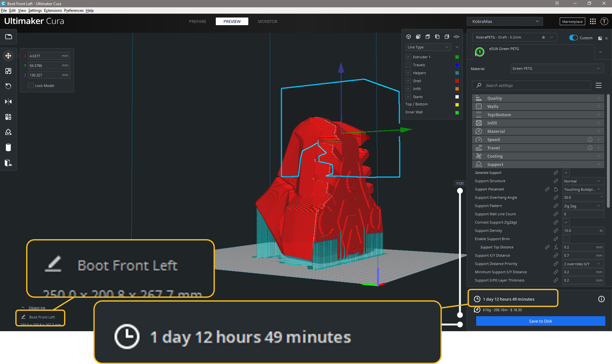Toggle Extruder 1 visibility checkbox

point(408,57)
